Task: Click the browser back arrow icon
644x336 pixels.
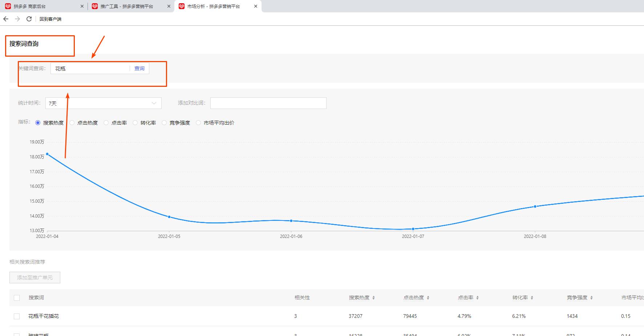Action: point(6,19)
